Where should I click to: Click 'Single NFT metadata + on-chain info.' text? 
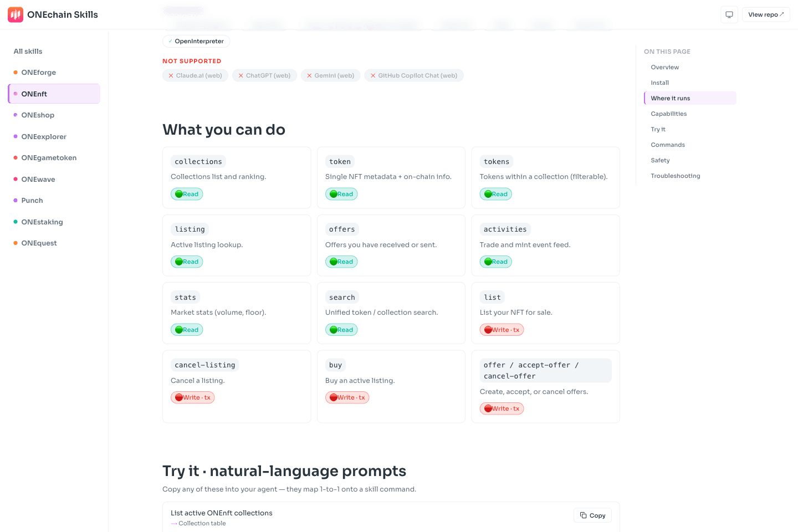pyautogui.click(x=388, y=177)
